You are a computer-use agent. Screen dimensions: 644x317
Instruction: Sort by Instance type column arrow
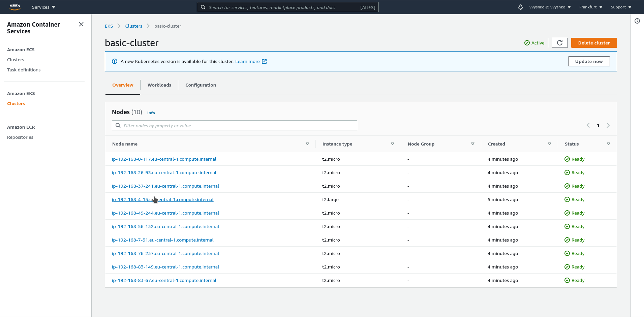tap(393, 144)
